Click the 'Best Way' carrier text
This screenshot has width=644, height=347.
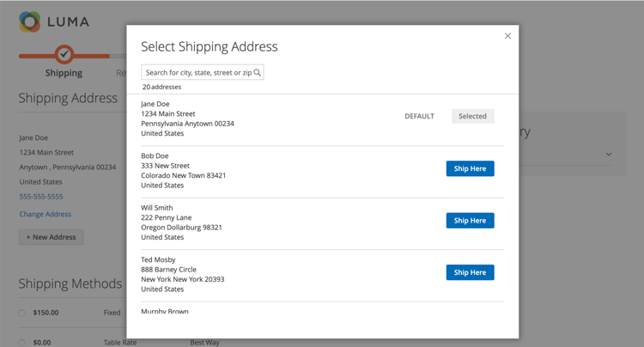point(204,343)
